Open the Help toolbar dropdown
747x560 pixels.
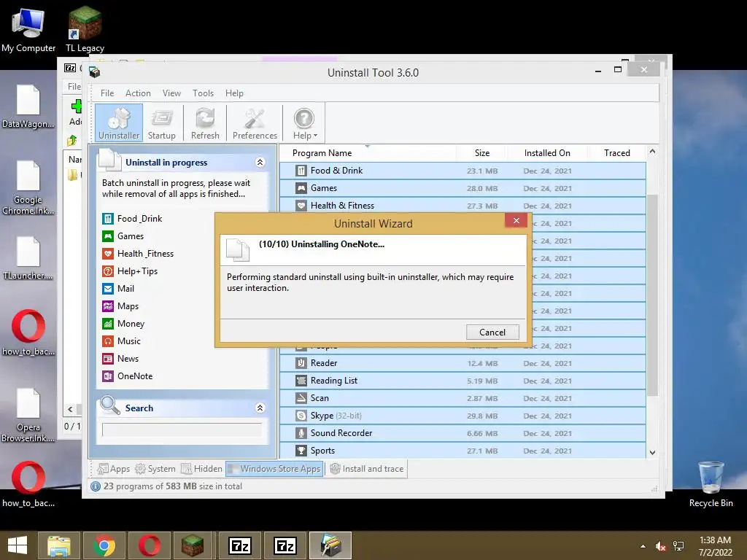(304, 122)
